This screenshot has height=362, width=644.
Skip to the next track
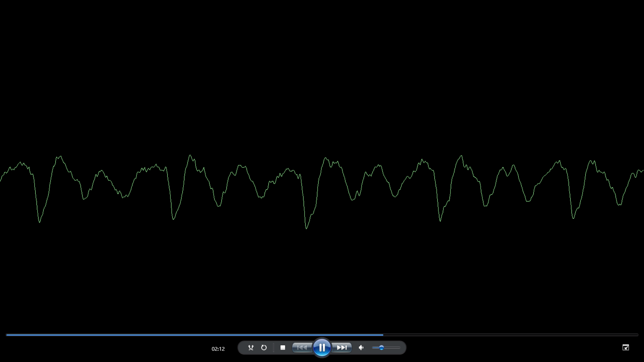342,348
